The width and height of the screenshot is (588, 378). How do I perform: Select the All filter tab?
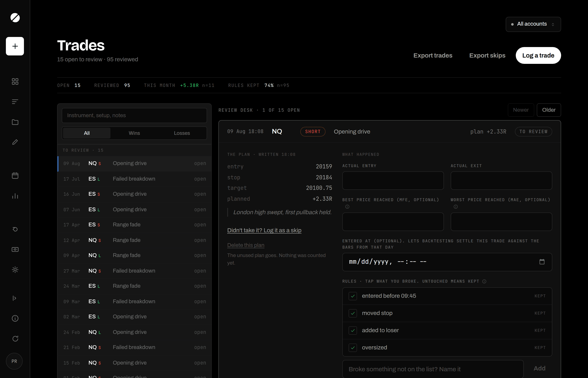87,133
